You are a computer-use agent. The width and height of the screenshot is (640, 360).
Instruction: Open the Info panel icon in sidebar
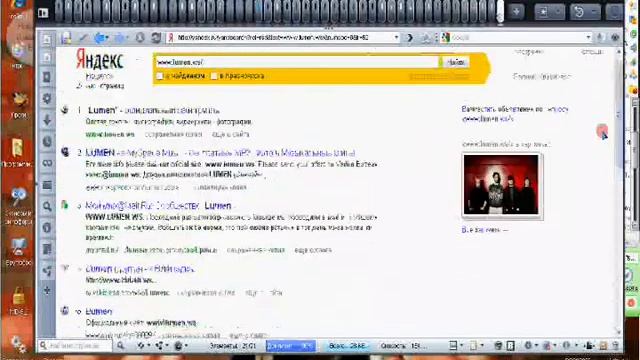coord(47,228)
